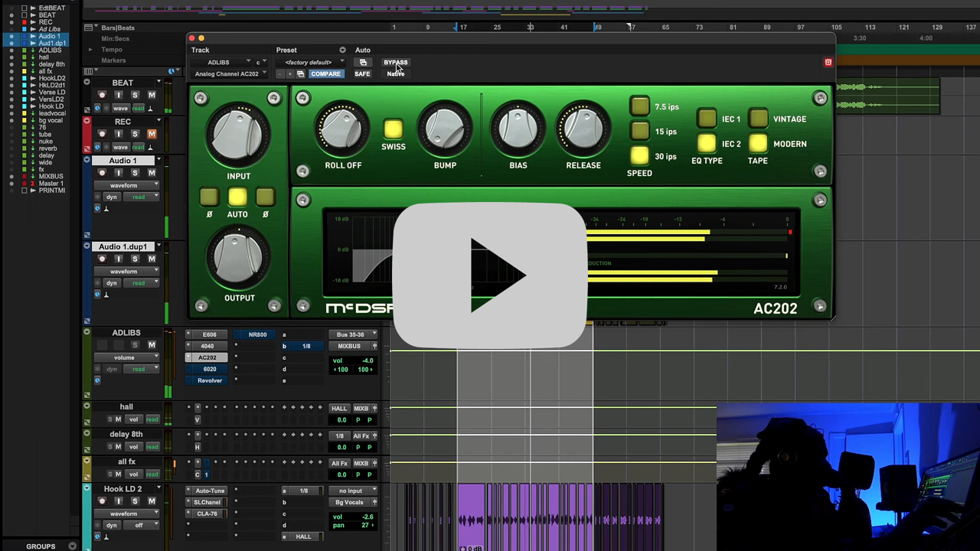The height and width of the screenshot is (551, 980).
Task: Open the AC202 insert on ADLIBS
Action: point(209,357)
